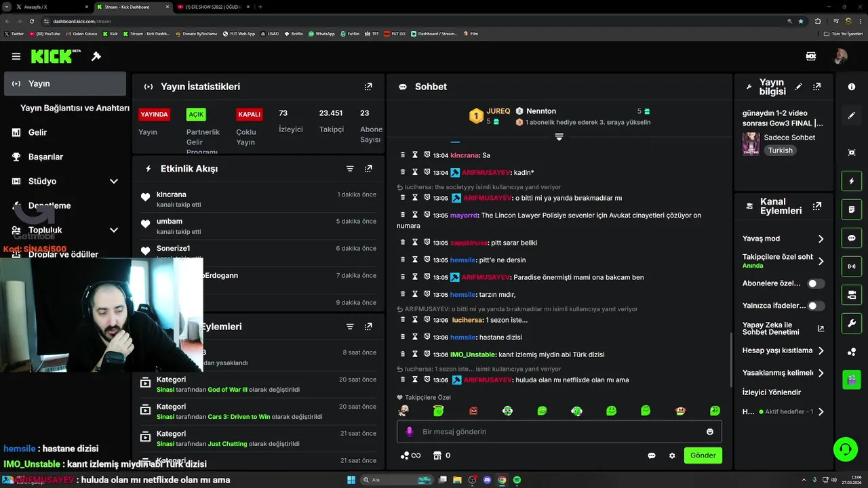Click the Gönder send button
This screenshot has width=868, height=488.
pyautogui.click(x=703, y=455)
